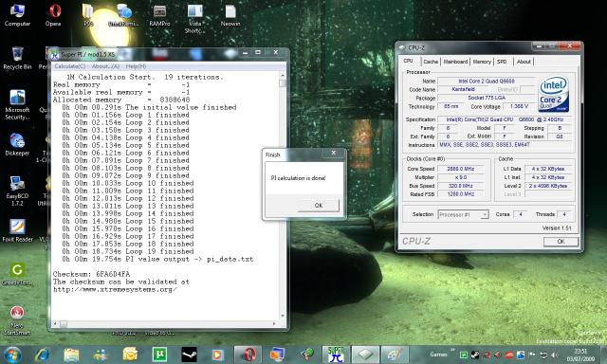This screenshot has width=607, height=364.
Task: Click the 'PI value output -> pi_data.txt' line
Action: pos(157,259)
